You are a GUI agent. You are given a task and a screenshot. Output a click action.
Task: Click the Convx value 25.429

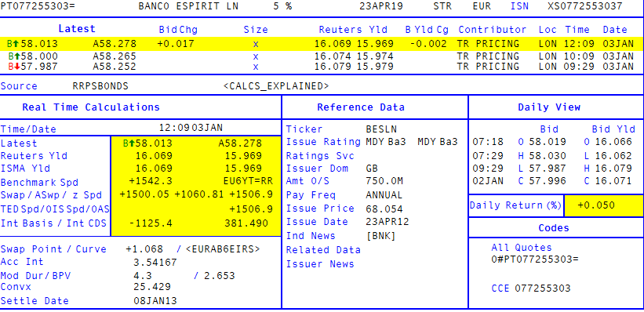(152, 287)
